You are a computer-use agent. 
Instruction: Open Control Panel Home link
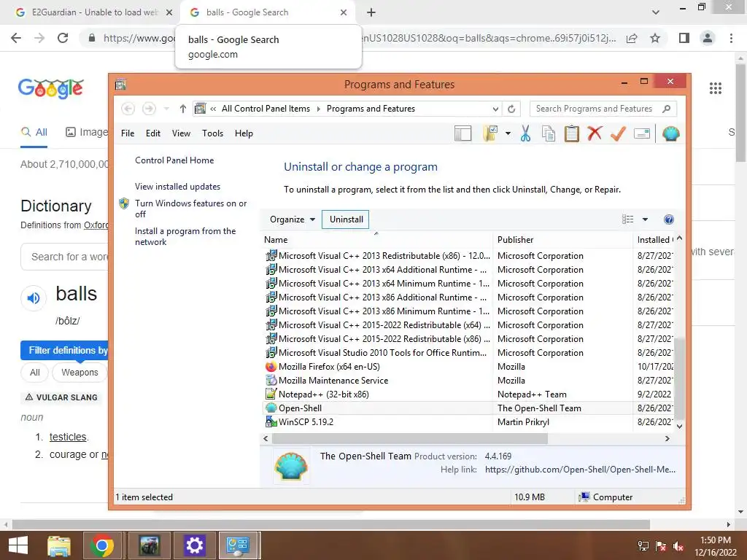pyautogui.click(x=174, y=160)
